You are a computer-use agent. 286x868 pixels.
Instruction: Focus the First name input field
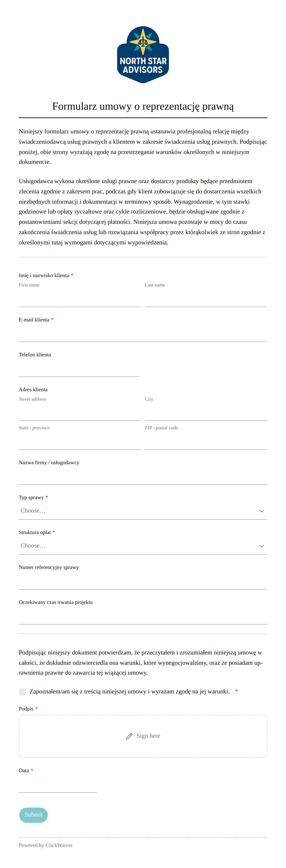pyautogui.click(x=80, y=298)
